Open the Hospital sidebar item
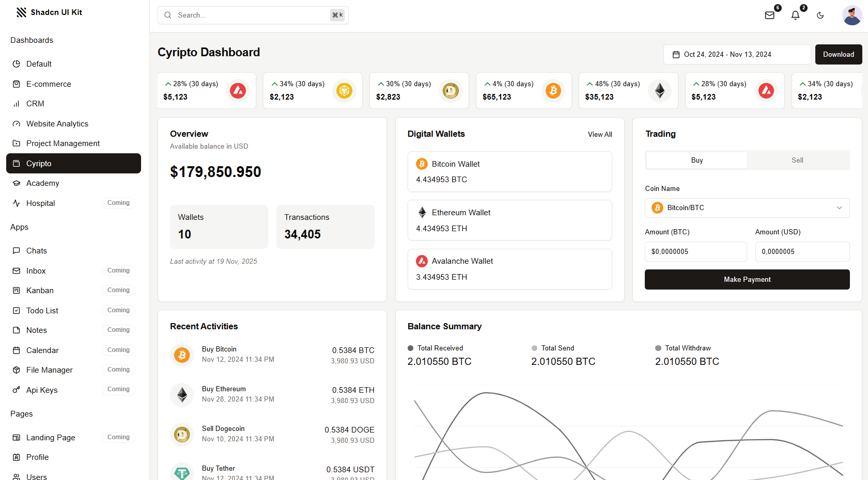Screen dimensions: 868x480 tap(73, 203)
